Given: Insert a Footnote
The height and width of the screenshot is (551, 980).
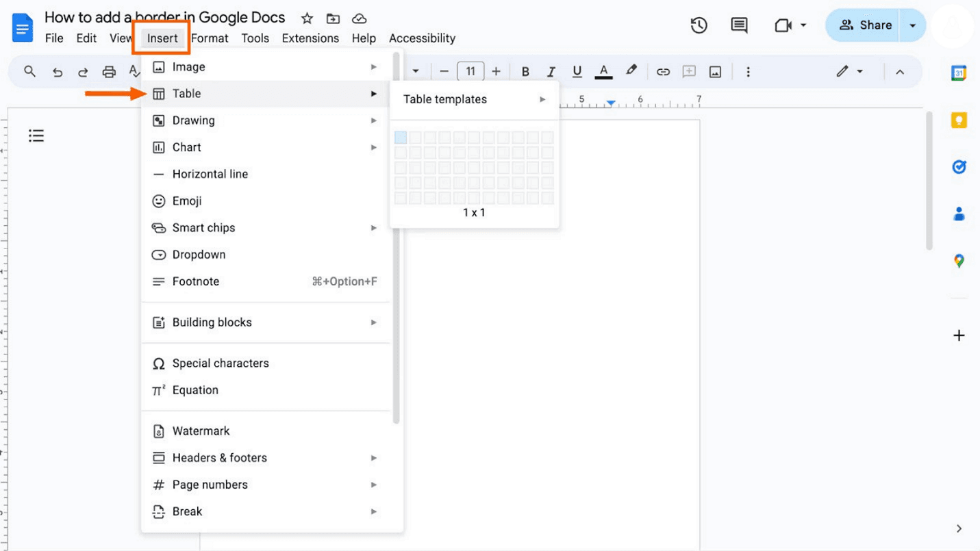Looking at the screenshot, I should [x=266, y=281].
